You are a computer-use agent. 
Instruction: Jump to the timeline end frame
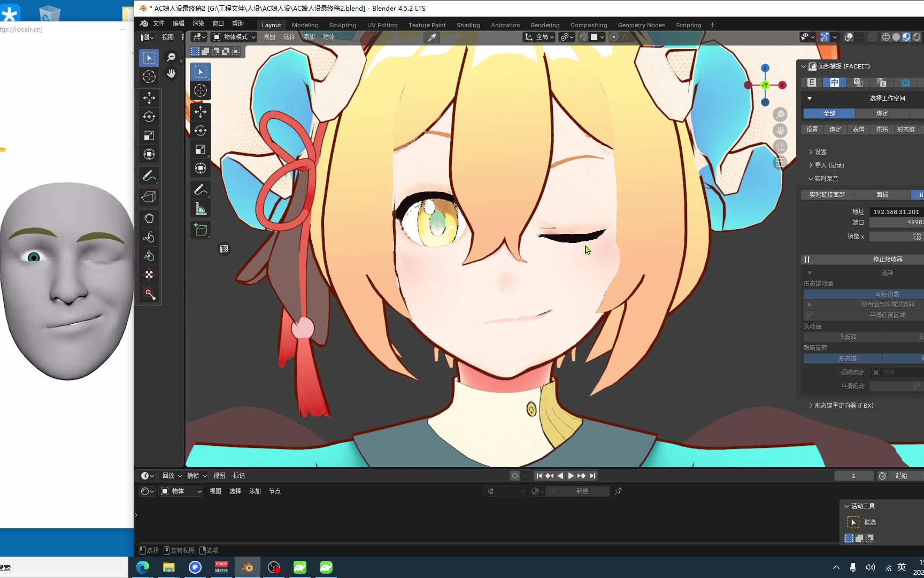592,476
